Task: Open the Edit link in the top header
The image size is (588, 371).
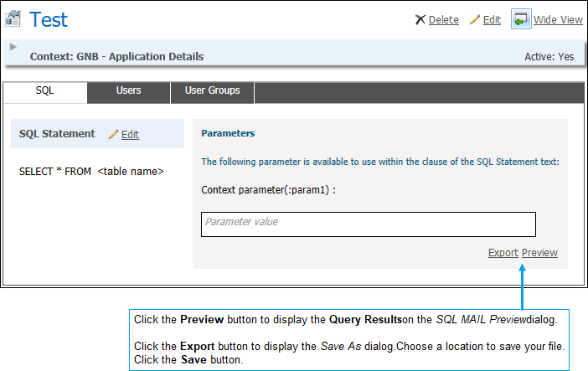Action: [492, 20]
